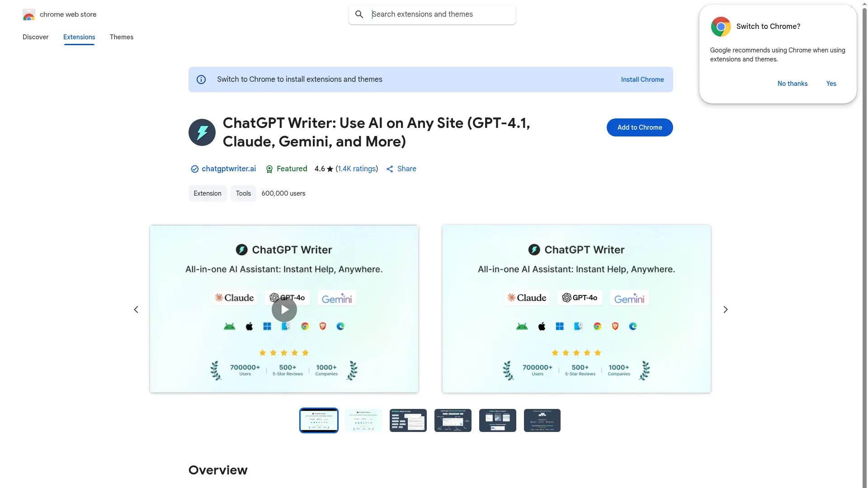Switch to the Themes tab
Screen dimensions: 868x488
click(121, 37)
